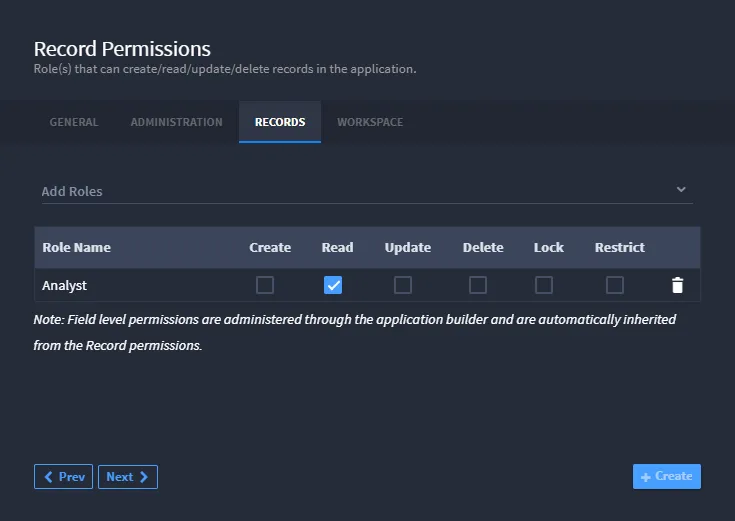
Task: Enable Lock permission for Analyst
Action: 544,285
